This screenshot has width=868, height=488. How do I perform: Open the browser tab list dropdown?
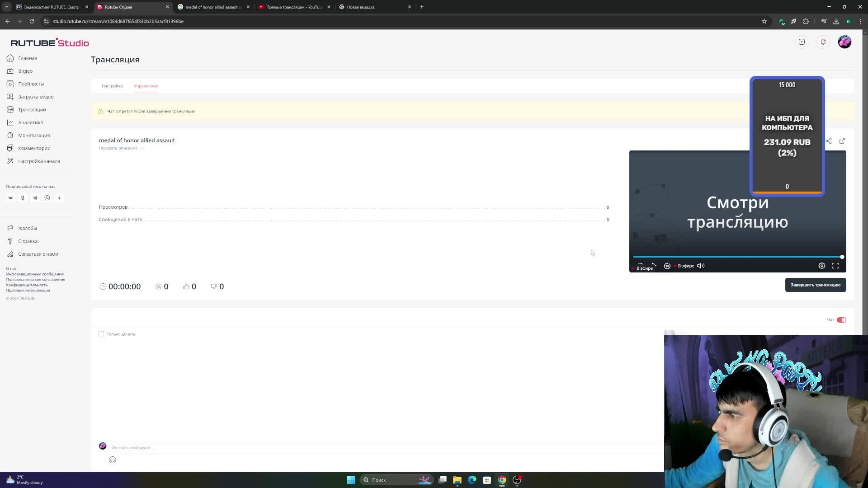click(6, 7)
